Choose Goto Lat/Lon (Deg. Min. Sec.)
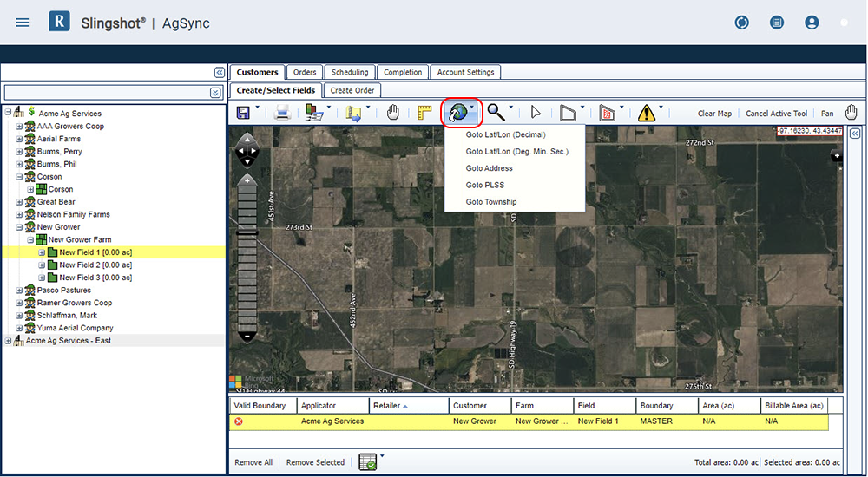Image resolution: width=868 pixels, height=477 pixels. (x=517, y=151)
